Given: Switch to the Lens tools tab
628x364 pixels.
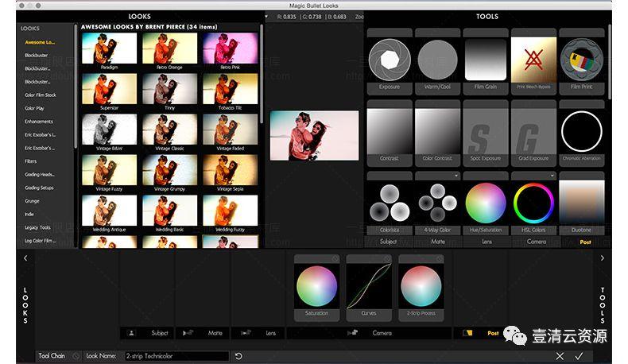Looking at the screenshot, I should [487, 242].
